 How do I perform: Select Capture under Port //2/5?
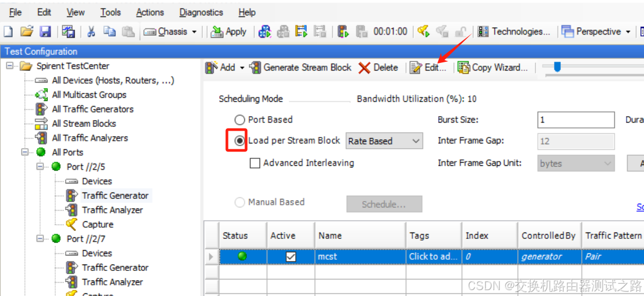(97, 225)
